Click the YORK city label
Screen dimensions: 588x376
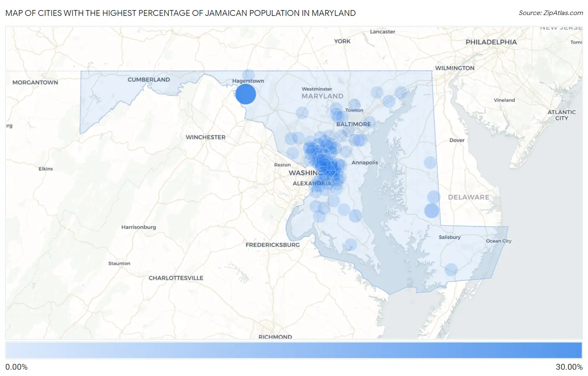click(x=342, y=41)
